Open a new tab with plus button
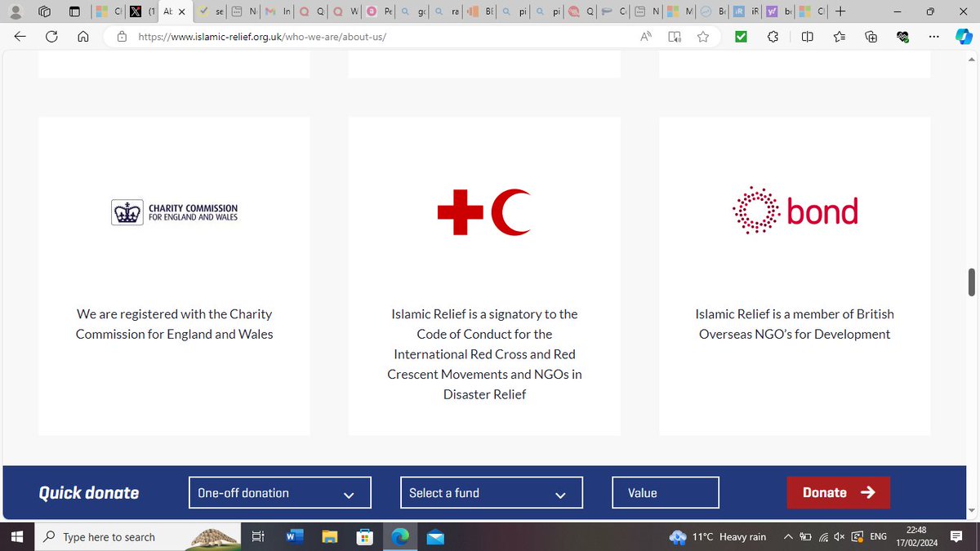The height and width of the screenshot is (551, 980). coord(840,12)
